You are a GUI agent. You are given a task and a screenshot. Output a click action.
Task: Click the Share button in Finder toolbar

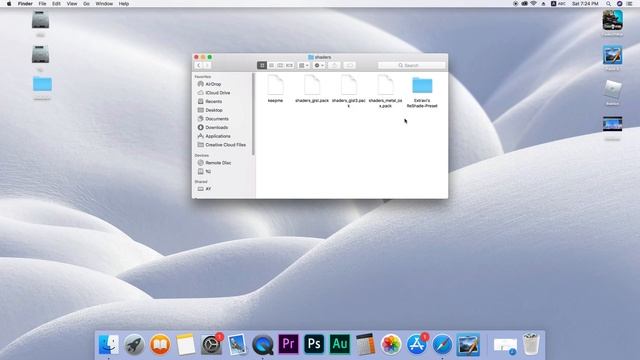[x=334, y=65]
